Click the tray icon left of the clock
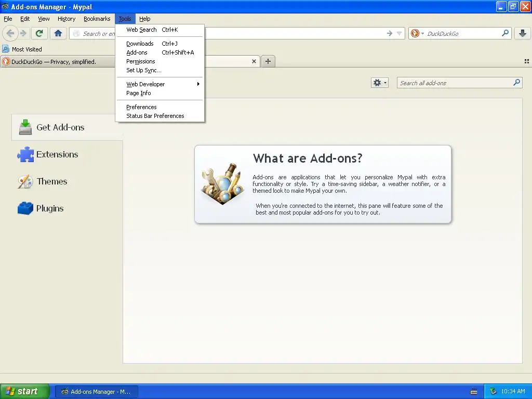 493,392
